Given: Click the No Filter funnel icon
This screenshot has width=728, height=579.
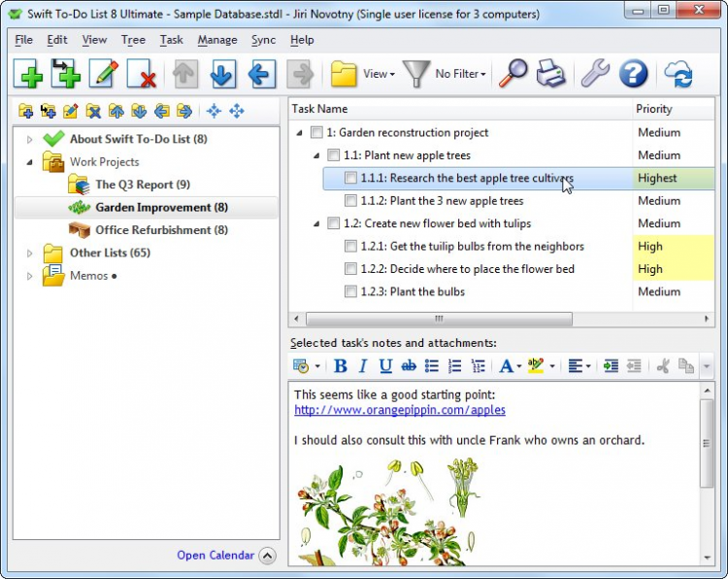Looking at the screenshot, I should (x=416, y=74).
